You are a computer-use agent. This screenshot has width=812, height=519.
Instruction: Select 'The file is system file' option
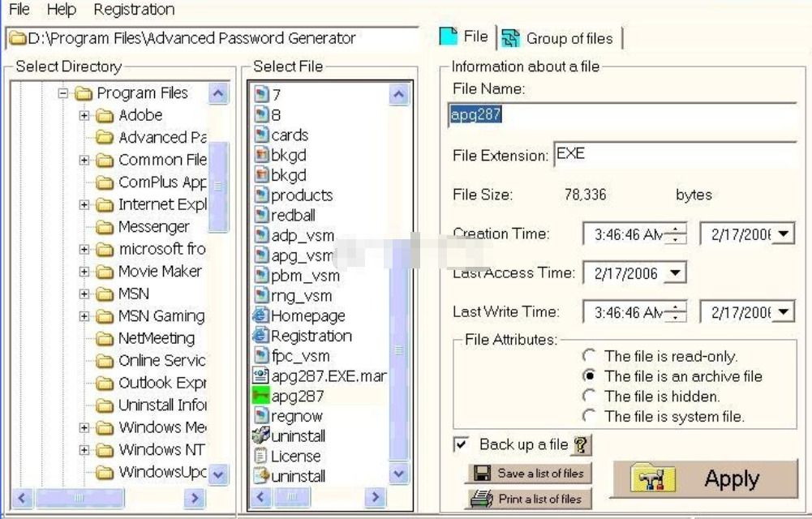click(x=589, y=415)
